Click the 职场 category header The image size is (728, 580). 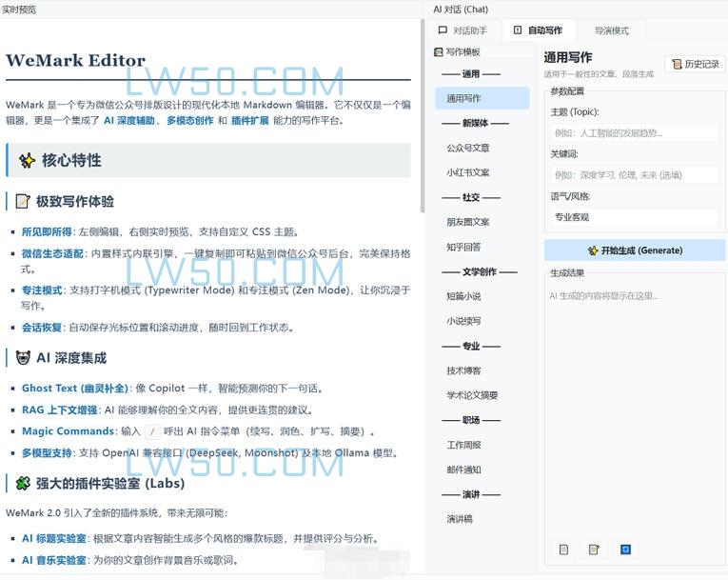(471, 420)
